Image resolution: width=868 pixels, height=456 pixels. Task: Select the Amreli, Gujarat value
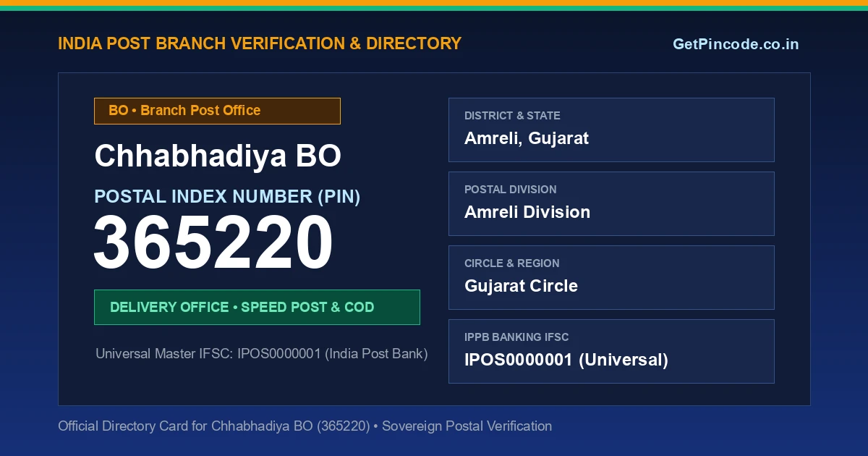pos(527,138)
